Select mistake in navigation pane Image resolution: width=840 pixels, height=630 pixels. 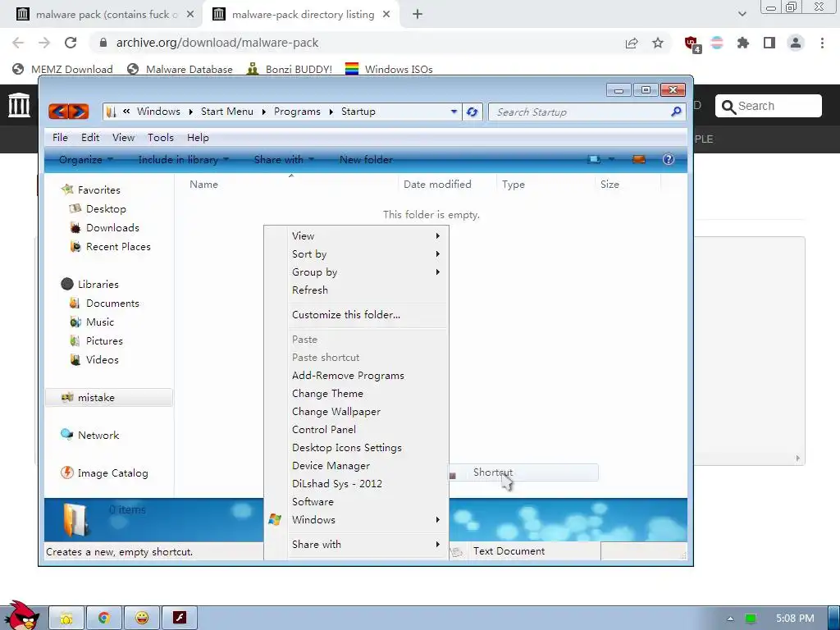tap(109, 398)
